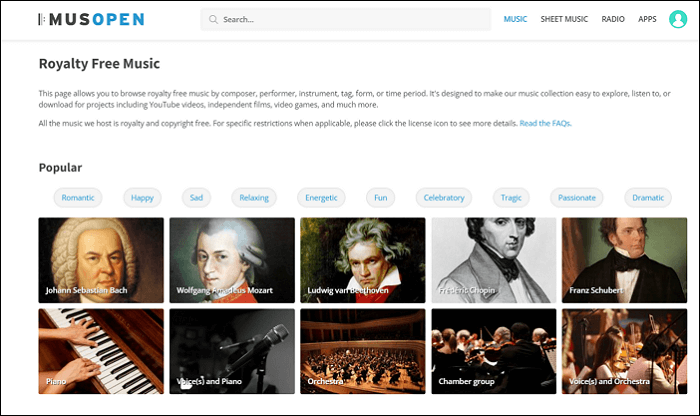Screen dimensions: 700x416
Task: Focus the Search input field
Action: [x=346, y=19]
